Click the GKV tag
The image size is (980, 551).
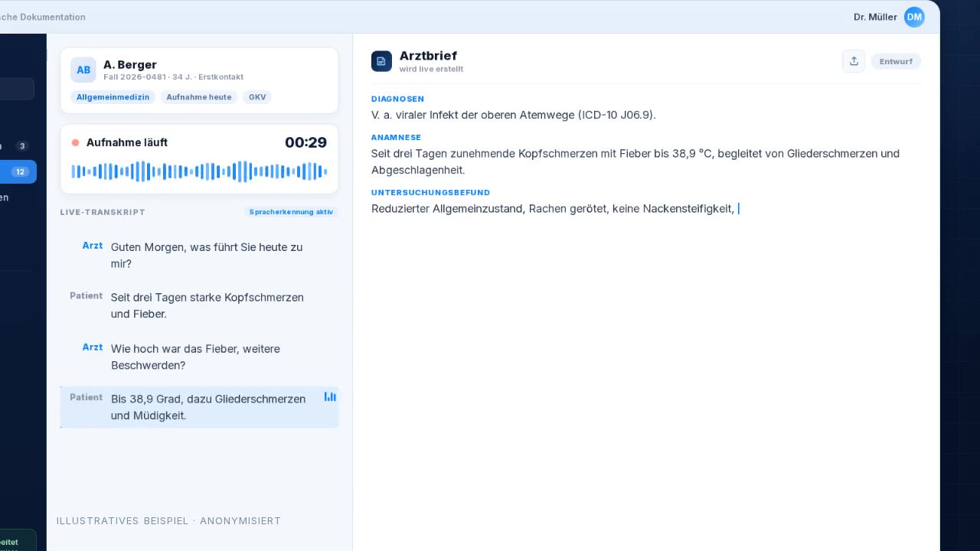pyautogui.click(x=257, y=97)
